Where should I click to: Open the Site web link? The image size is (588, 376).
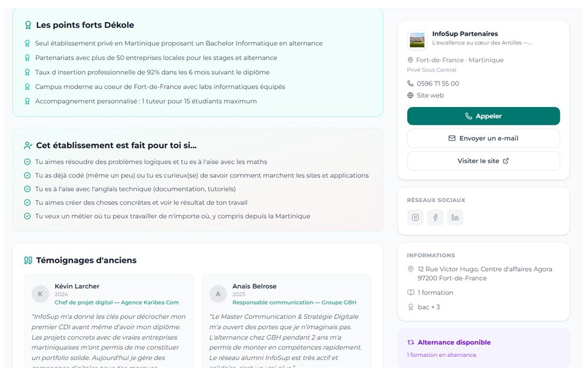coord(430,96)
